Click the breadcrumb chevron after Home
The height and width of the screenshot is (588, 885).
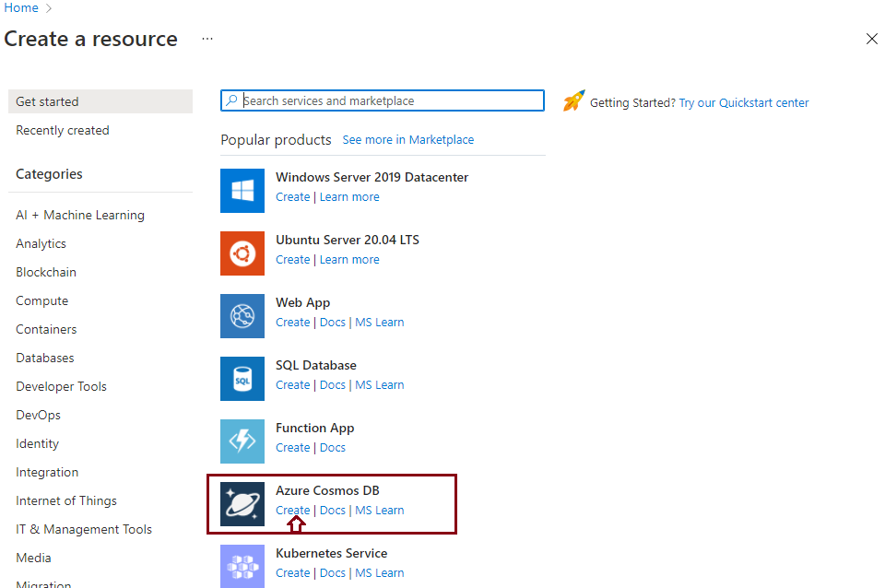coord(49,8)
